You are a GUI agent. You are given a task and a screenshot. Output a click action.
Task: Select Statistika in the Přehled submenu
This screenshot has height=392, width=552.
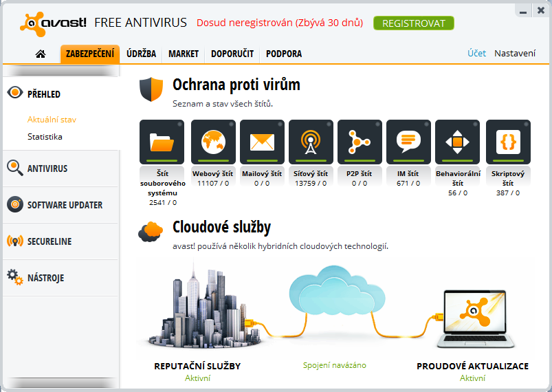[x=45, y=136]
